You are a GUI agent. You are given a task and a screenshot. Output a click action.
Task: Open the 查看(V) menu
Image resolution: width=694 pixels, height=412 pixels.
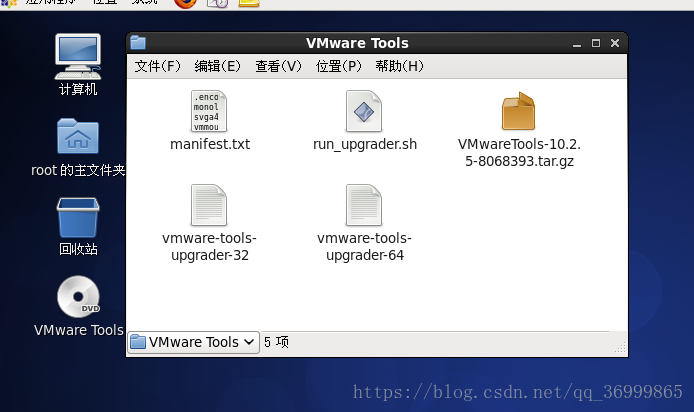coord(278,66)
